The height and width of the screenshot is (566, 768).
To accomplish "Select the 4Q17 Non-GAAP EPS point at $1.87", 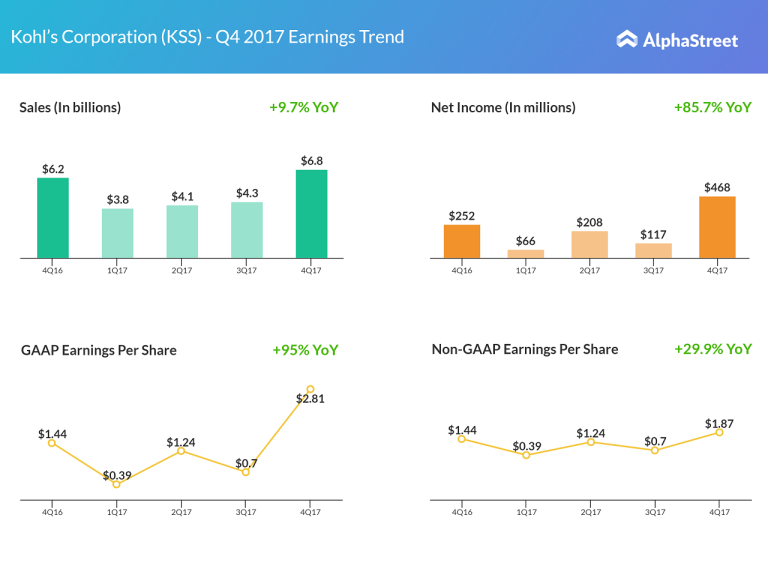I will coord(718,432).
